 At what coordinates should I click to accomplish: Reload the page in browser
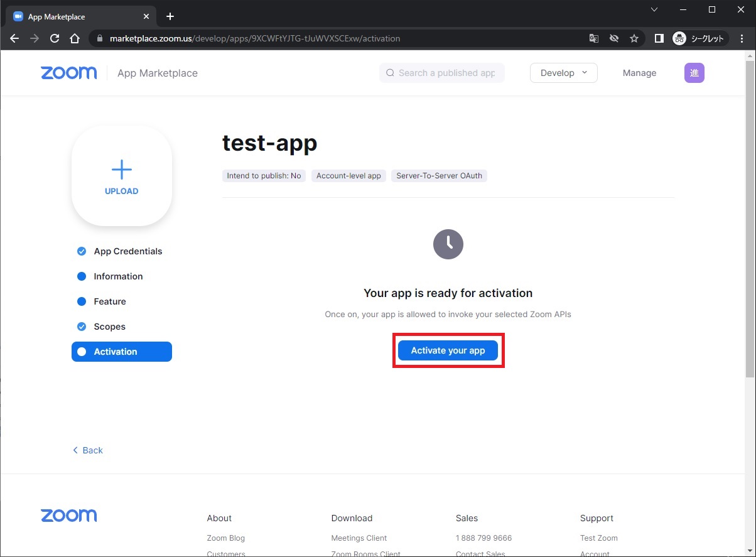tap(55, 38)
